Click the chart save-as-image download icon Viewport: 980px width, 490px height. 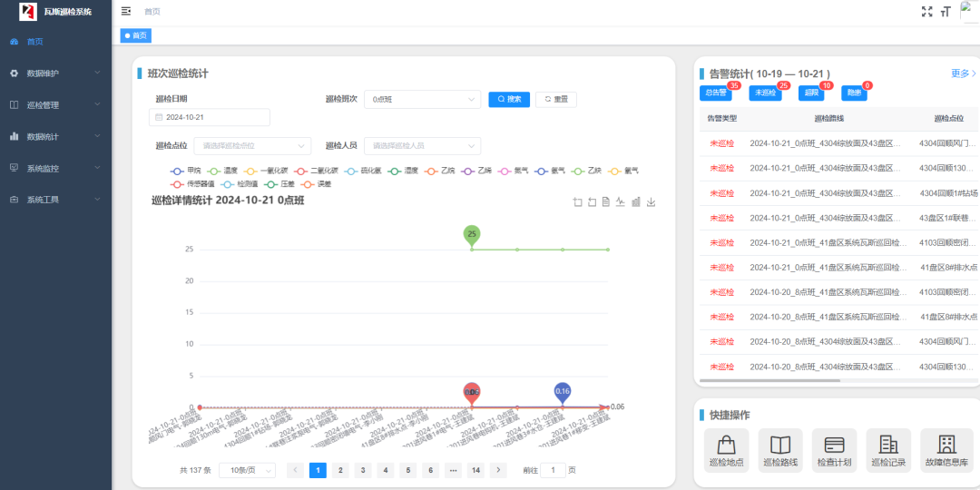[651, 201]
